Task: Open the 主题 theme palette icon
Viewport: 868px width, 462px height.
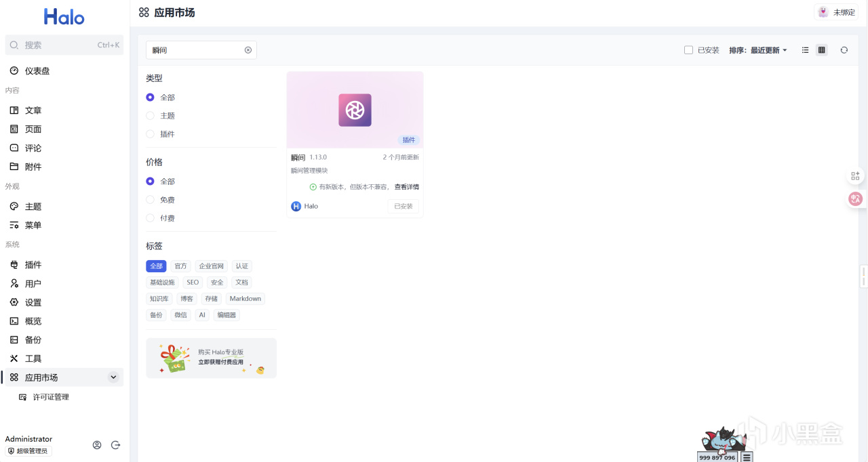Action: click(14, 206)
